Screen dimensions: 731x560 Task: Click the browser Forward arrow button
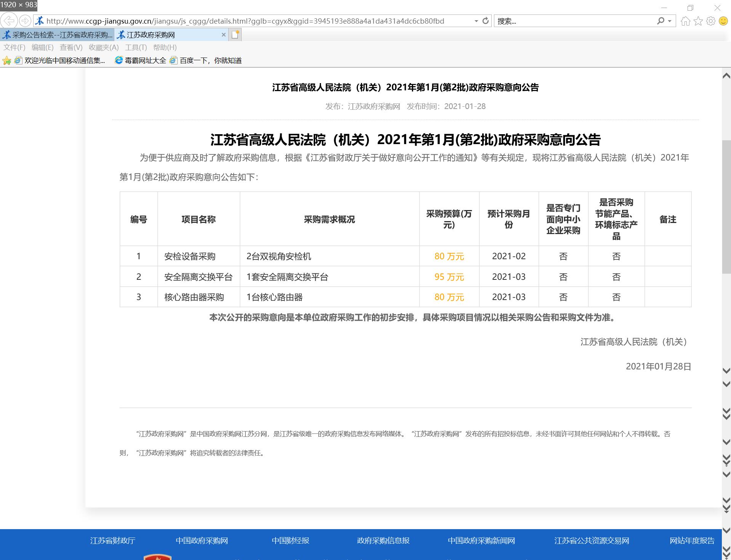click(25, 21)
